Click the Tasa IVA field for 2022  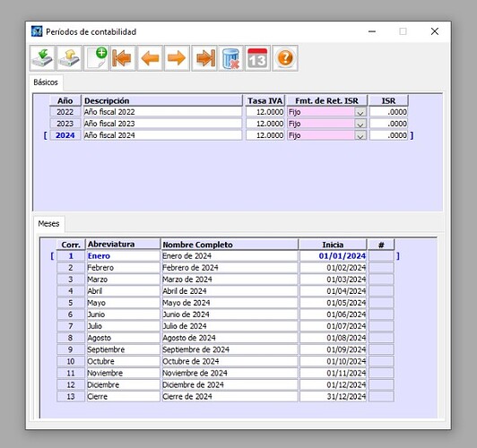(265, 112)
